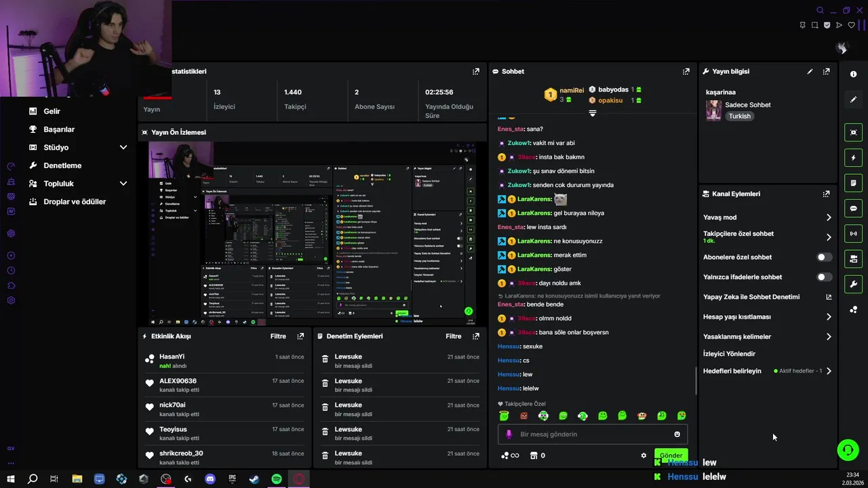This screenshot has width=868, height=488.
Task: Collapse the chat leaderboard arrow under namiRei
Action: pos(592,113)
